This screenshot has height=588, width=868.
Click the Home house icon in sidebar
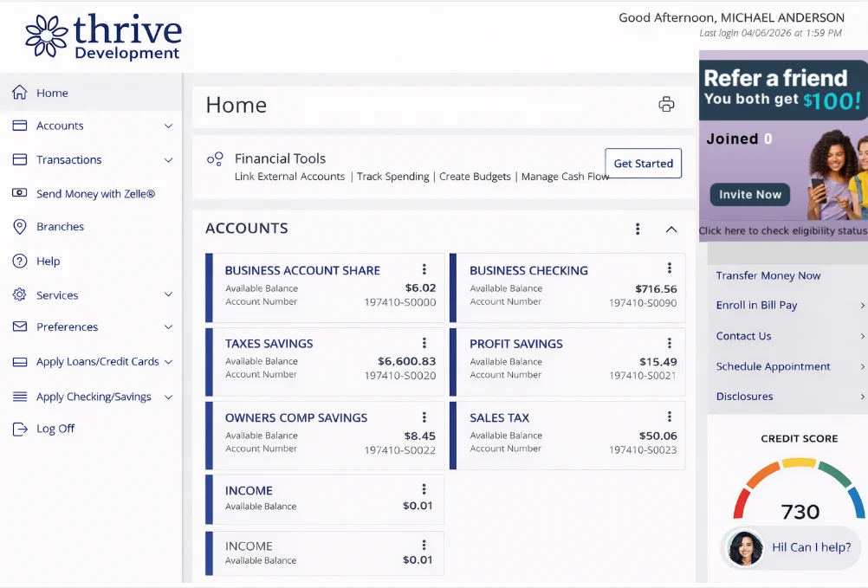click(x=20, y=93)
